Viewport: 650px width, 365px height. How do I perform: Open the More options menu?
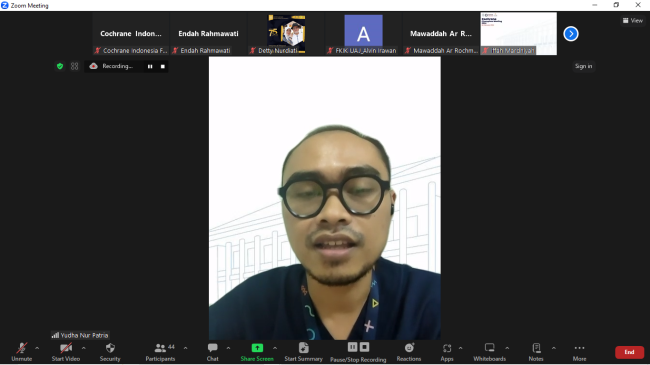click(580, 352)
